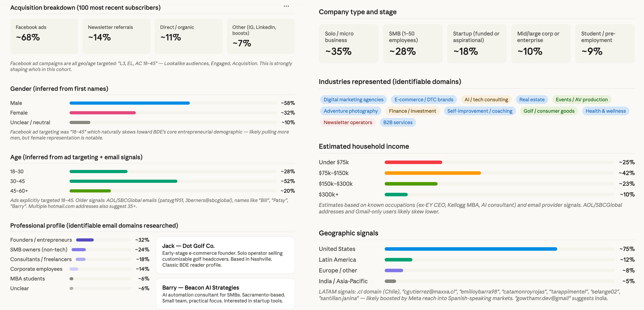Choose the B2B services tag
Screen dimensions: 644x310
point(397,123)
